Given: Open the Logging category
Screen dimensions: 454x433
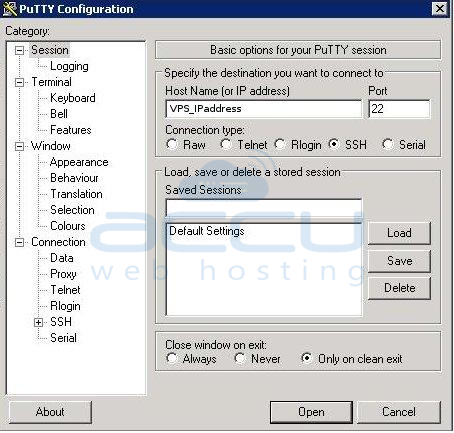Looking at the screenshot, I should [x=69, y=66].
